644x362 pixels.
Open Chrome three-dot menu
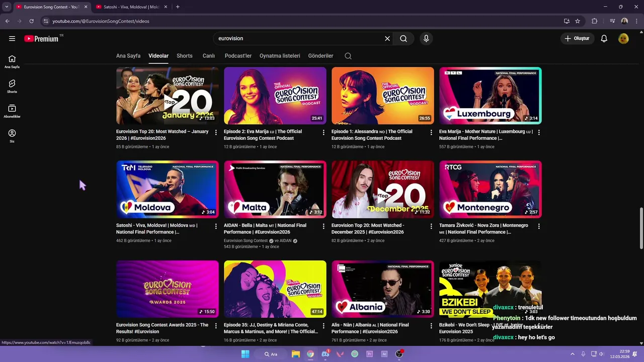click(x=636, y=21)
